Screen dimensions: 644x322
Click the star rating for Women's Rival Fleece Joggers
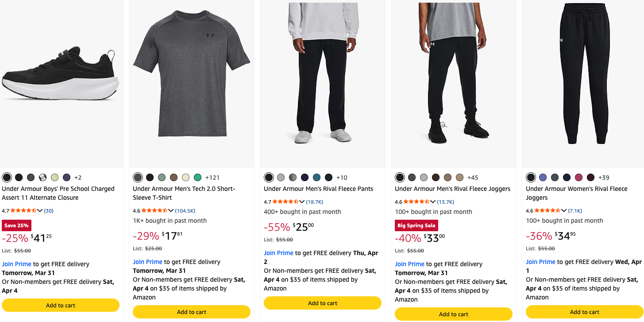[x=547, y=211]
